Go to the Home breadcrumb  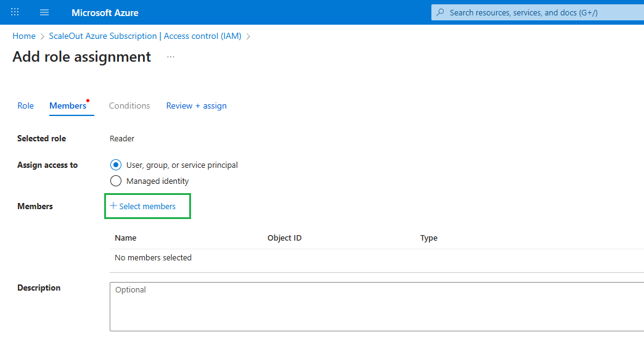24,36
